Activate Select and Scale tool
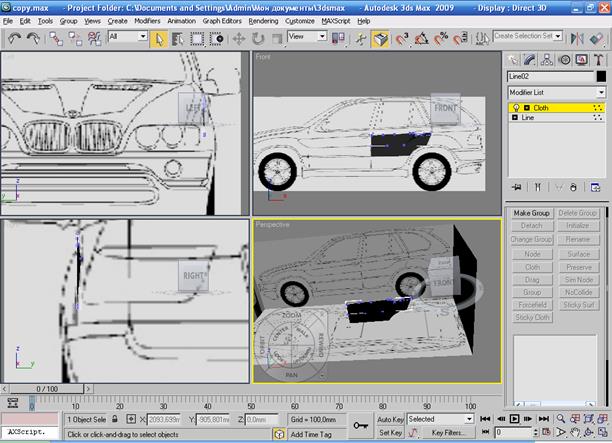 coord(277,39)
